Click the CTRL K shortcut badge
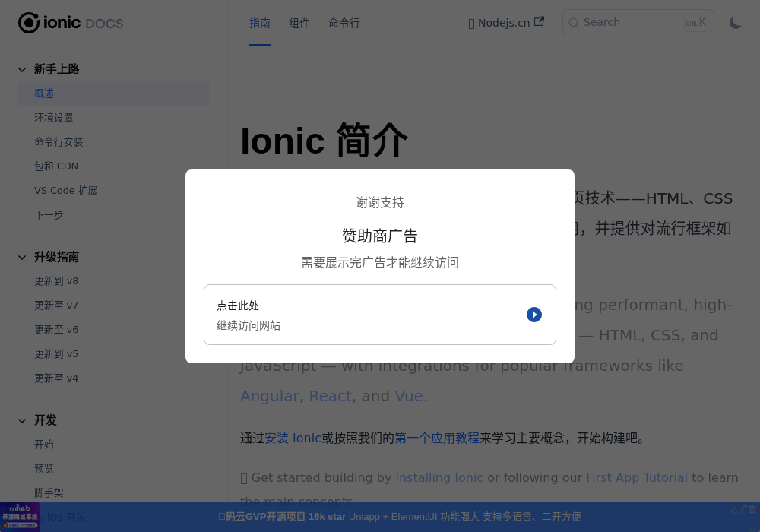The image size is (760, 532). (696, 23)
